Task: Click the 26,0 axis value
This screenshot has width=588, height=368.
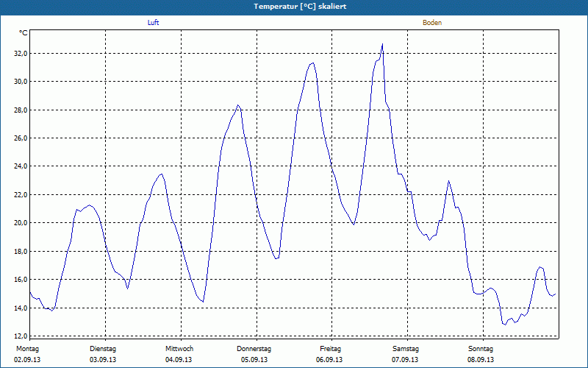Action: [x=21, y=138]
